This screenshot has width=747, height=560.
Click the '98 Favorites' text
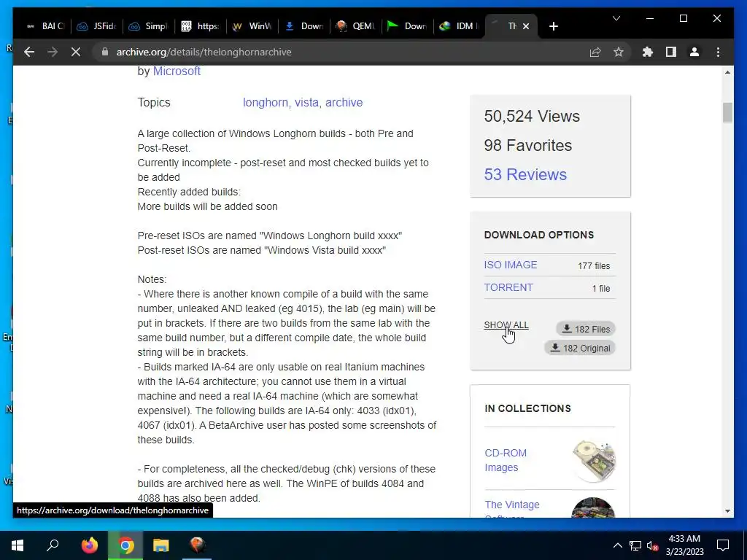click(x=528, y=145)
